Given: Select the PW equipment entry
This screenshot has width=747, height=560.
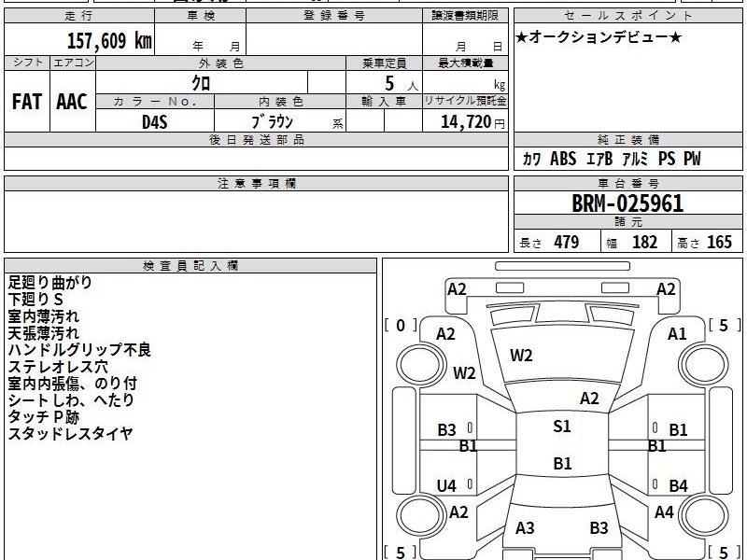Looking at the screenshot, I should 692,159.
